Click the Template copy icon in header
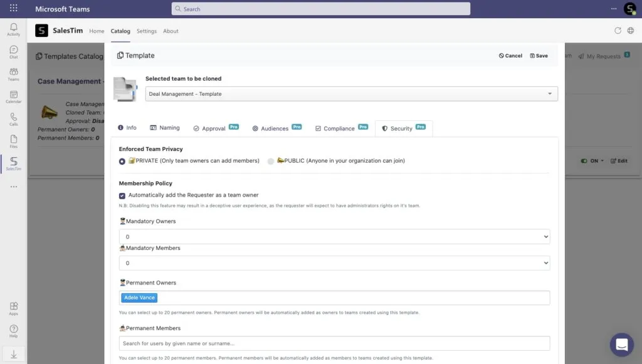642x364 pixels. pyautogui.click(x=120, y=55)
